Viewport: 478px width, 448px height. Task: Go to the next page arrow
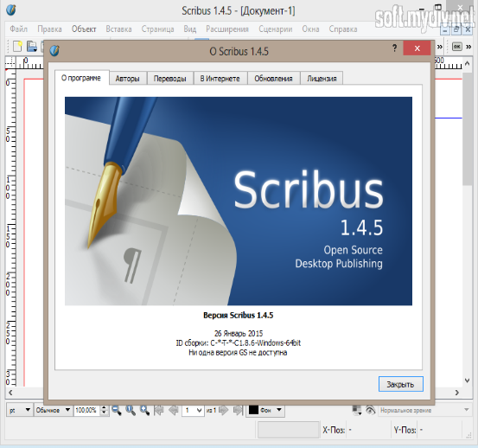point(224,410)
